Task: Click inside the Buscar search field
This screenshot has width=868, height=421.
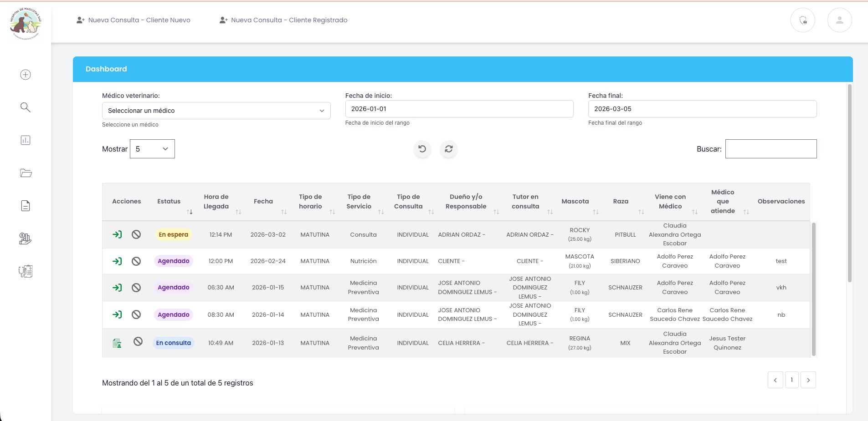Action: [x=771, y=149]
